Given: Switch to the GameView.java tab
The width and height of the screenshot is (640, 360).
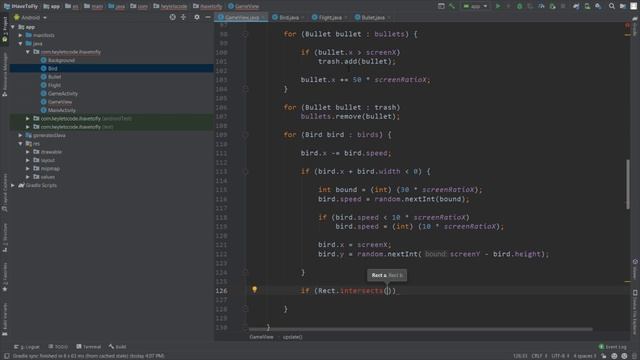Looking at the screenshot, I should [242, 18].
